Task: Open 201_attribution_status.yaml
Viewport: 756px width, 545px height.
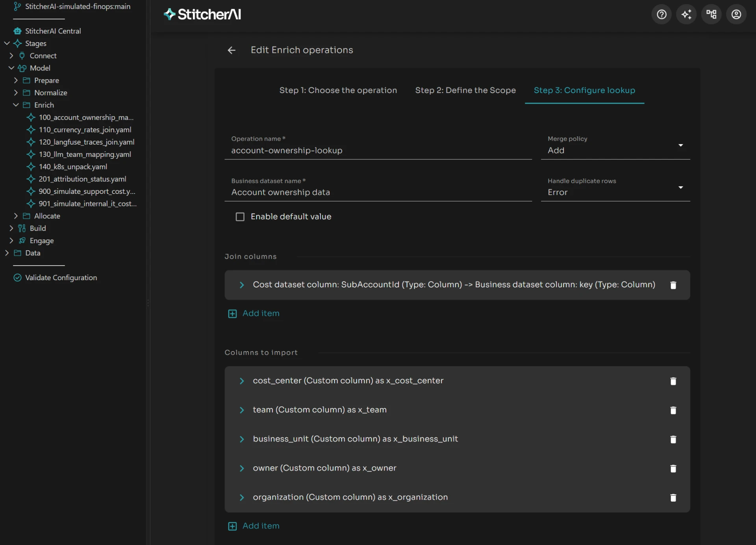Action: coord(82,179)
